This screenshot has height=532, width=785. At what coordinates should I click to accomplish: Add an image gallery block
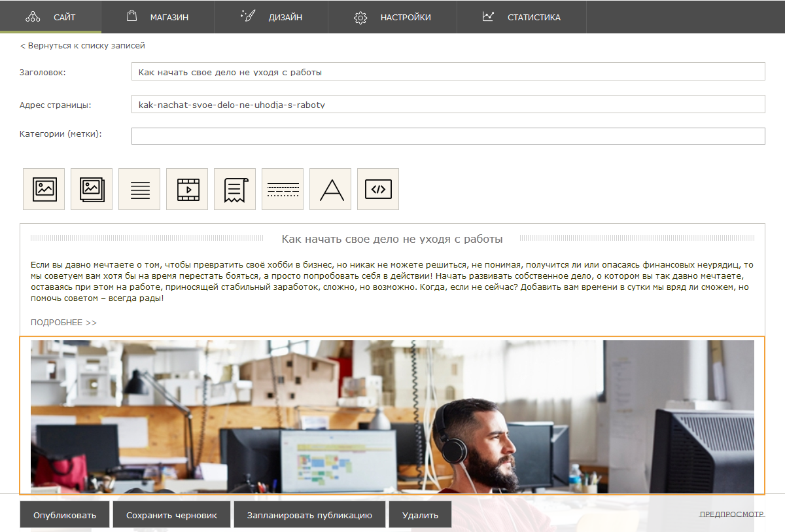[x=92, y=189]
